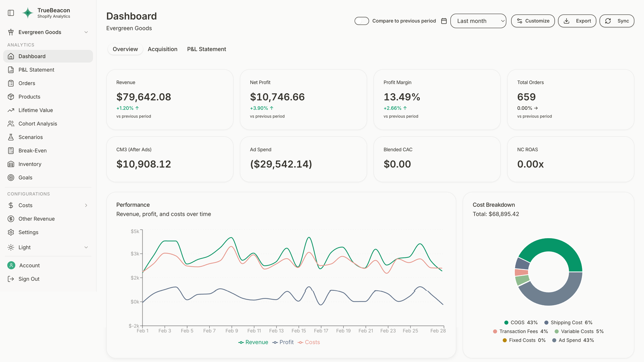This screenshot has height=362, width=644.
Task: Click the Scenarios flask icon
Action: [11, 137]
